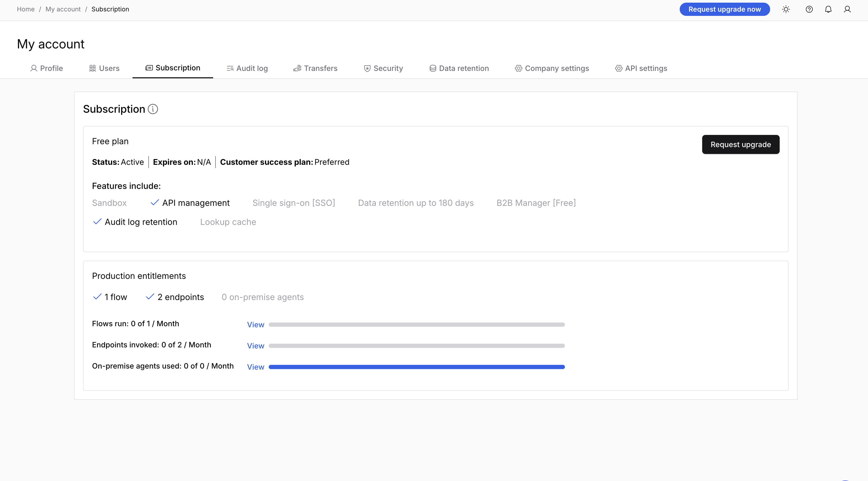Click the checkmark beside 1 flow
Image resolution: width=868 pixels, height=481 pixels.
(x=97, y=297)
